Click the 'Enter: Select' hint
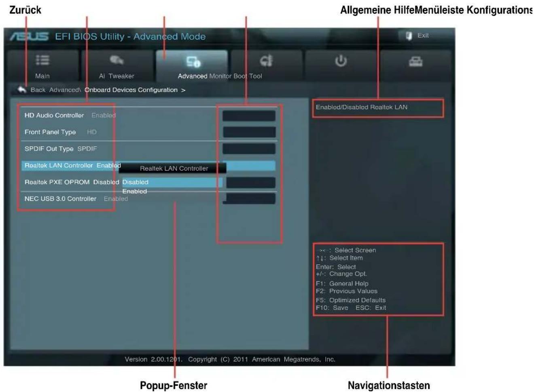534x392 pixels. pyautogui.click(x=336, y=267)
